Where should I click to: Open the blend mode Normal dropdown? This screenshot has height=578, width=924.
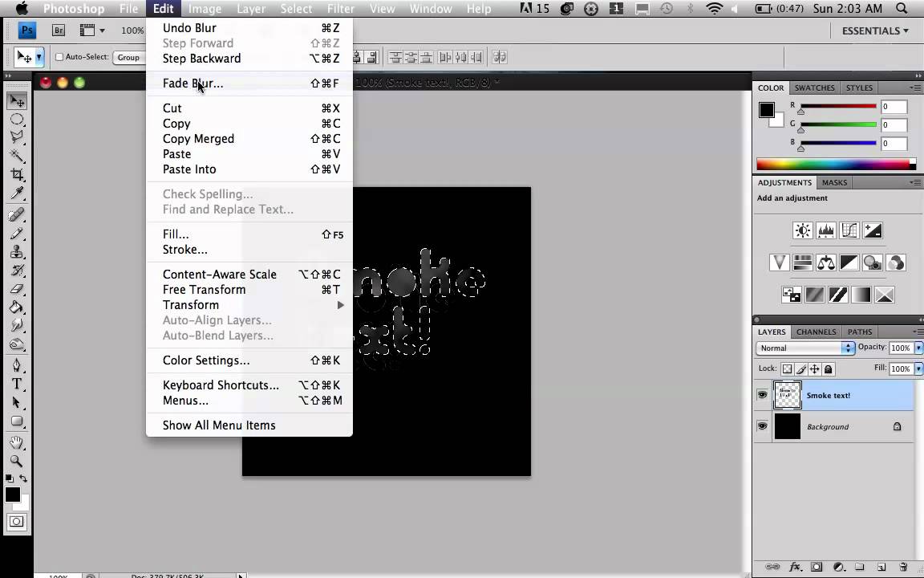(805, 348)
